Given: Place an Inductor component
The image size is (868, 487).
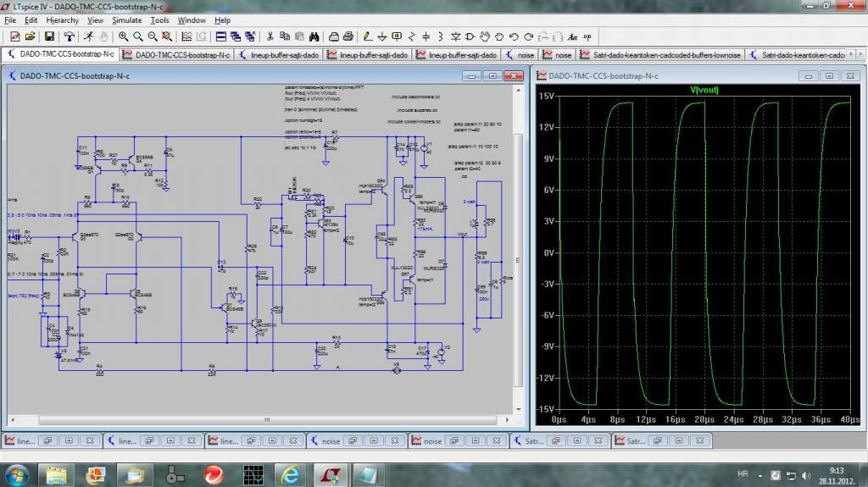Looking at the screenshot, I should point(441,36).
